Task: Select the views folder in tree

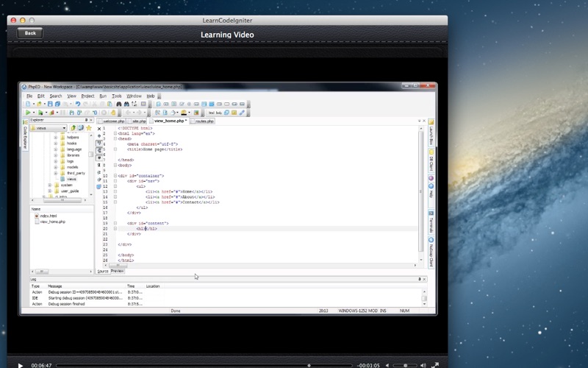Action: pos(71,179)
